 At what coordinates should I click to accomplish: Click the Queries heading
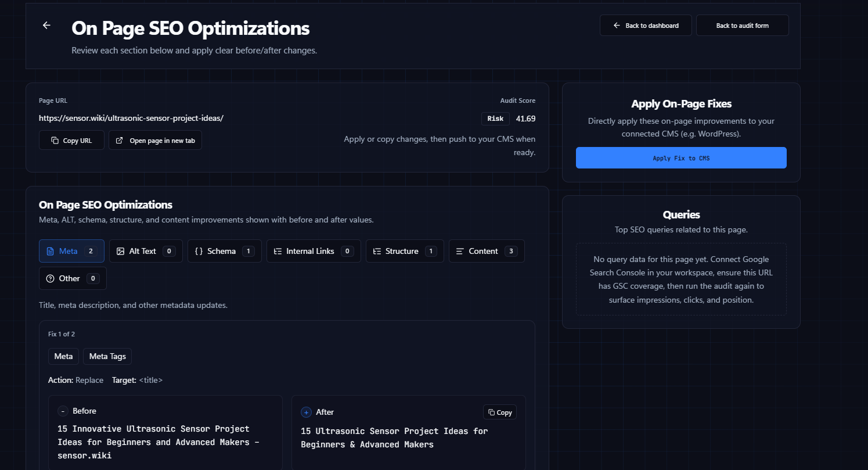pos(681,214)
